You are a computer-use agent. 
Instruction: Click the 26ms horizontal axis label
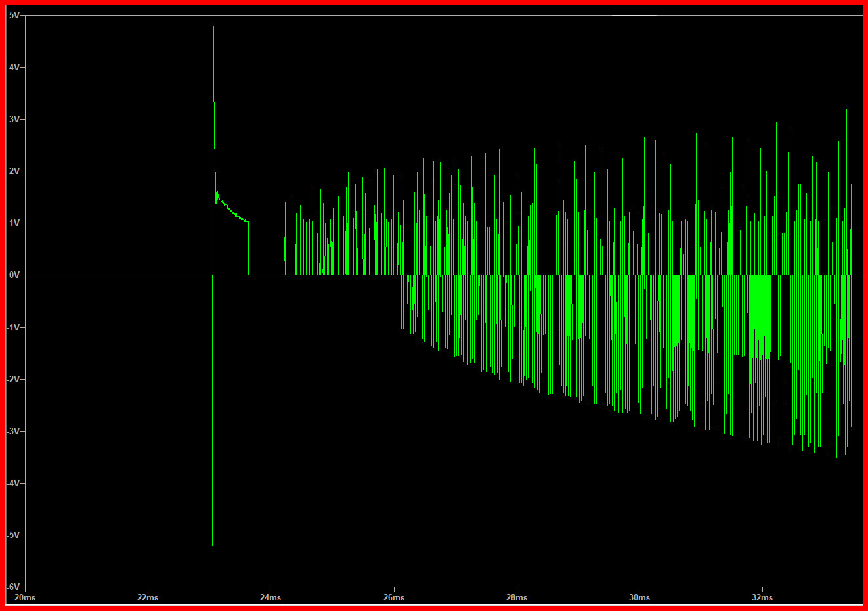(394, 597)
